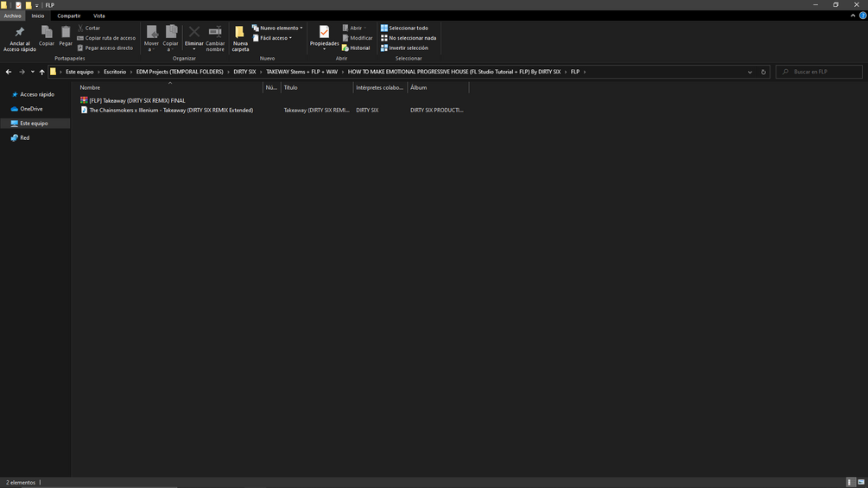The image size is (868, 488).
Task: Click the DIRTY SIX artist cell
Action: (367, 110)
